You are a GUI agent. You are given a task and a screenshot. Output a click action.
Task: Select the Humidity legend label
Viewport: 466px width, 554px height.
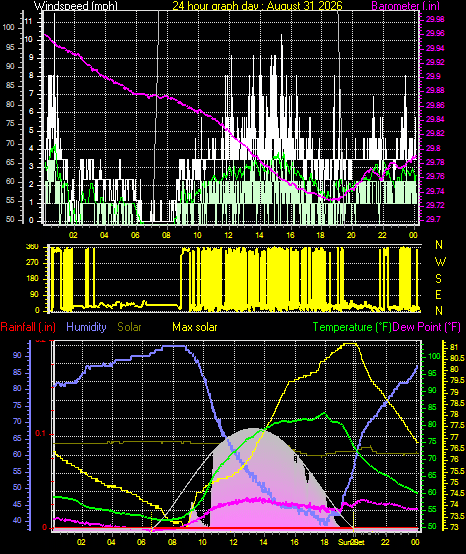click(86, 327)
